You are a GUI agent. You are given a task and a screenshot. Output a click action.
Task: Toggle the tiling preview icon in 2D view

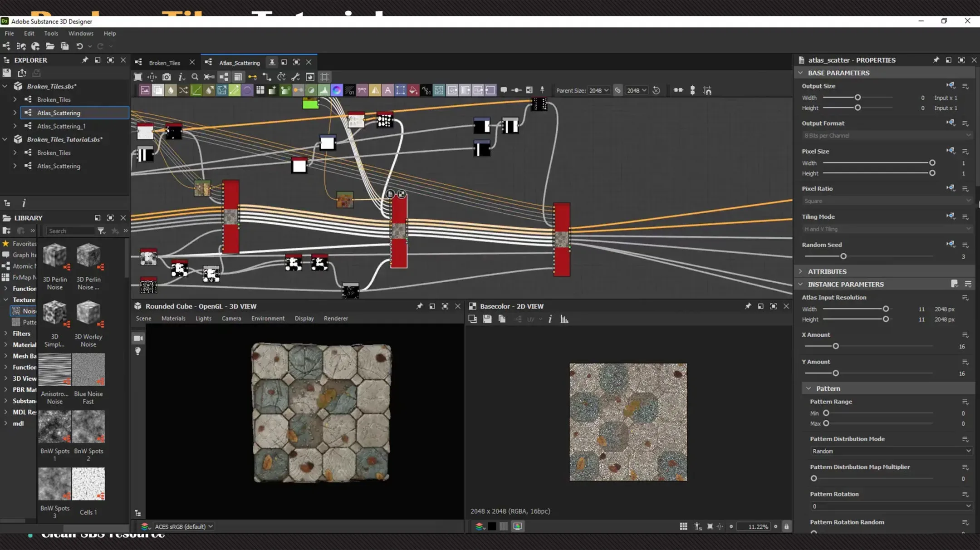click(683, 526)
